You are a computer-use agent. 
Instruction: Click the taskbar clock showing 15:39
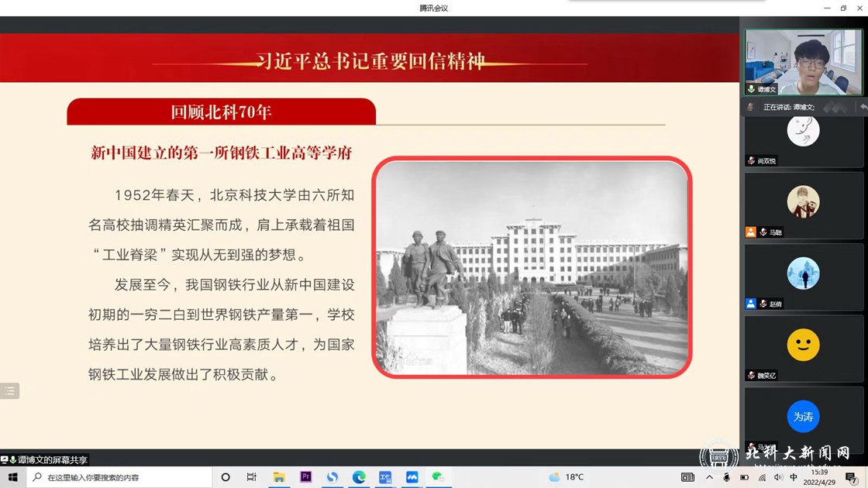click(x=819, y=477)
